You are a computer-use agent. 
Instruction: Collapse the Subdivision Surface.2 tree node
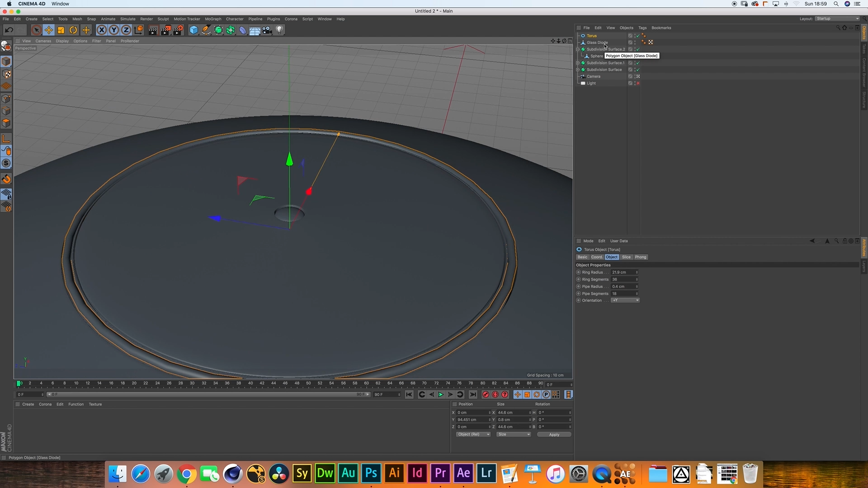pos(578,49)
